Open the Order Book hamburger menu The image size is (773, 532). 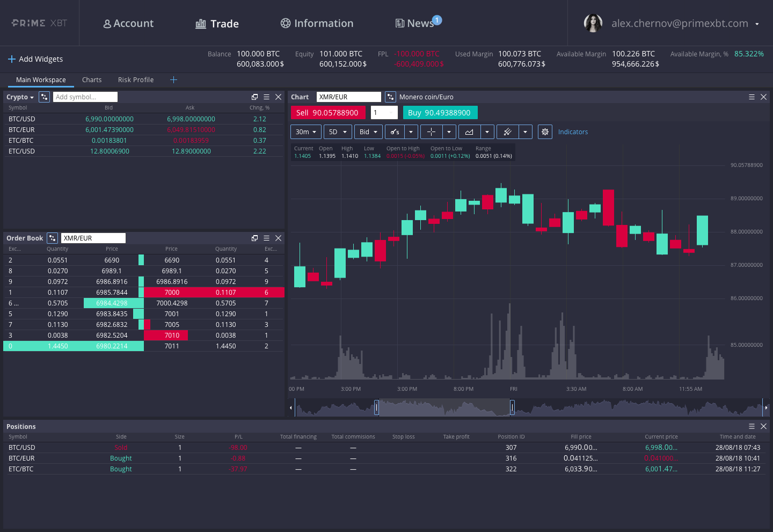click(266, 238)
